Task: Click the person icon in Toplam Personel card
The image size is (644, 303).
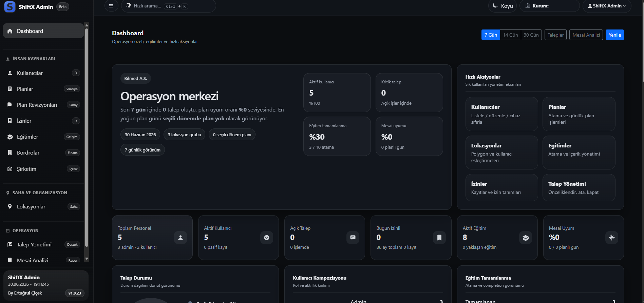Action: click(x=181, y=238)
